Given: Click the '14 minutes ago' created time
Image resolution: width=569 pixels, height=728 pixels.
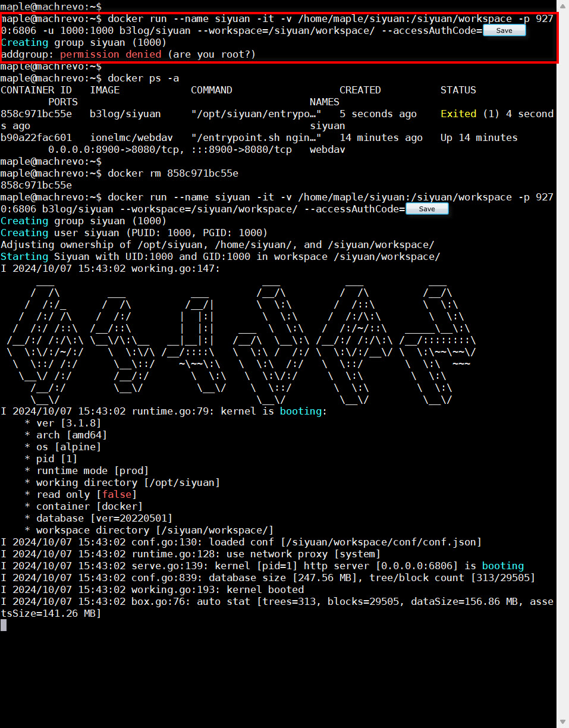Looking at the screenshot, I should 381,137.
